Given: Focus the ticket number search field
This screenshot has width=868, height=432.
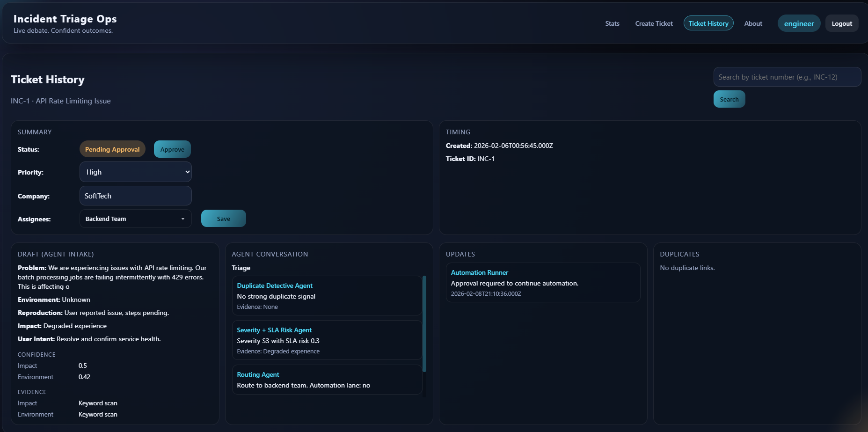Looking at the screenshot, I should click(787, 77).
